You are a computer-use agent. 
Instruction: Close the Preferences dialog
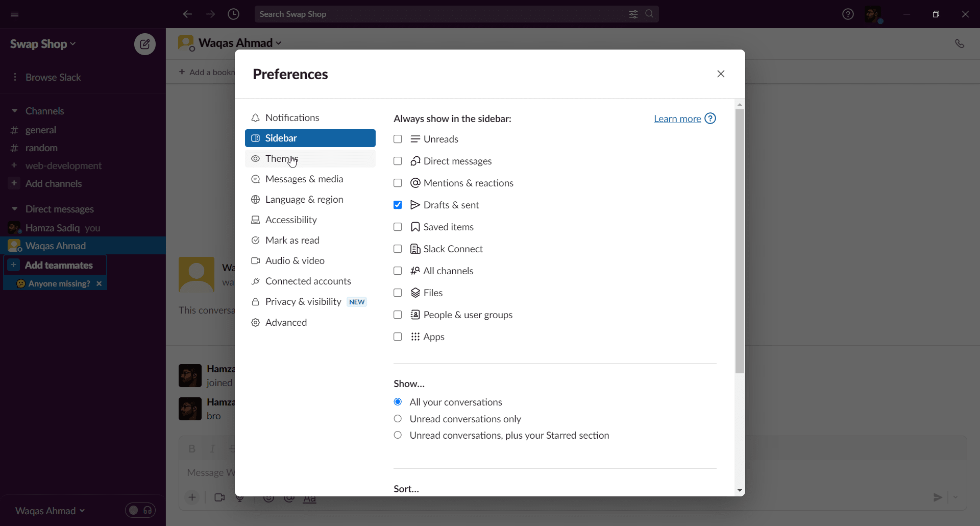click(721, 74)
